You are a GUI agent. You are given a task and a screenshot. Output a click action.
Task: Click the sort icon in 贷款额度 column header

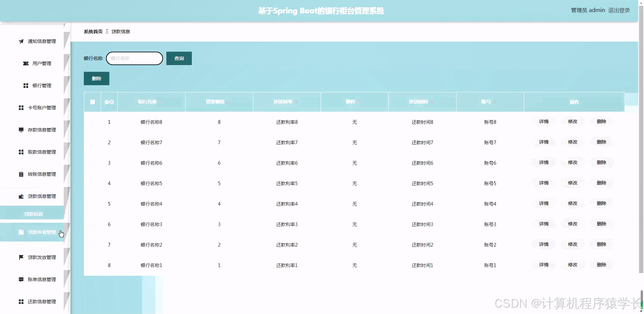228,102
